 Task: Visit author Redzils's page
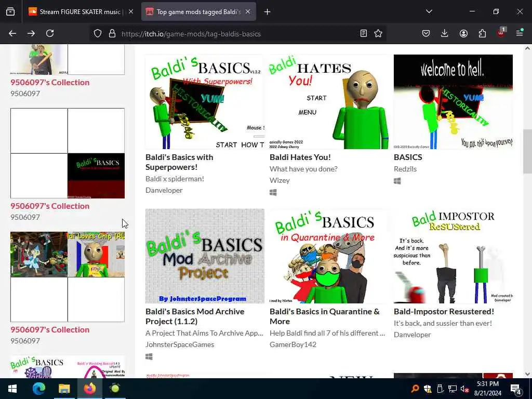click(x=405, y=169)
